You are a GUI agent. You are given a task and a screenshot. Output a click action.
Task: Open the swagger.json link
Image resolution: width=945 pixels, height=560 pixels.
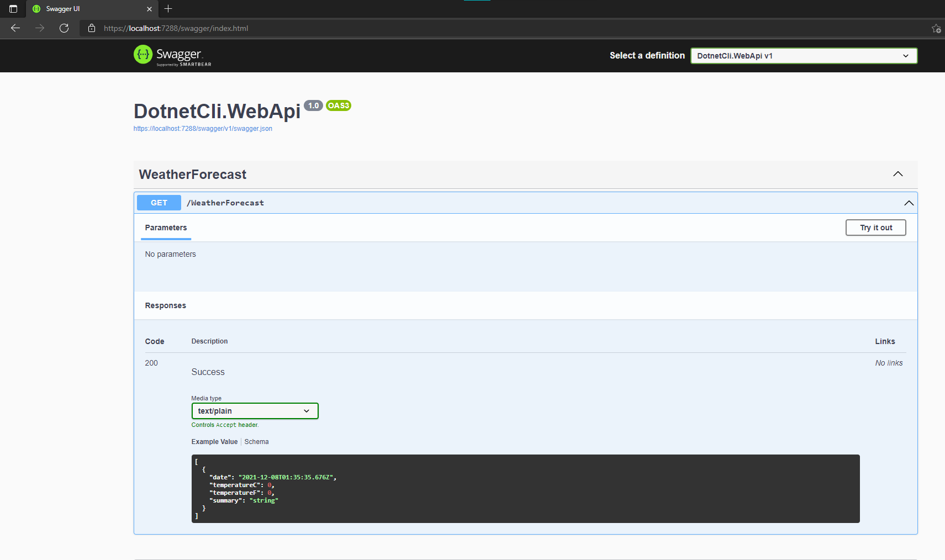(x=203, y=129)
